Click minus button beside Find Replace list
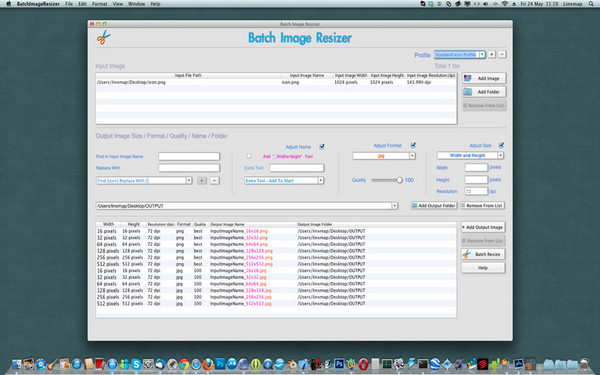Viewport: 600px width, 375px height. [215, 180]
